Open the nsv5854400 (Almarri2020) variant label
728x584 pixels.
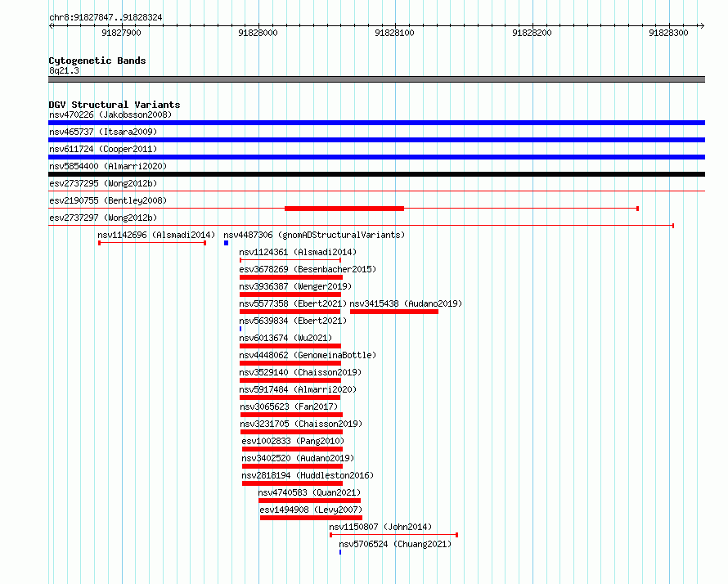coord(108,166)
